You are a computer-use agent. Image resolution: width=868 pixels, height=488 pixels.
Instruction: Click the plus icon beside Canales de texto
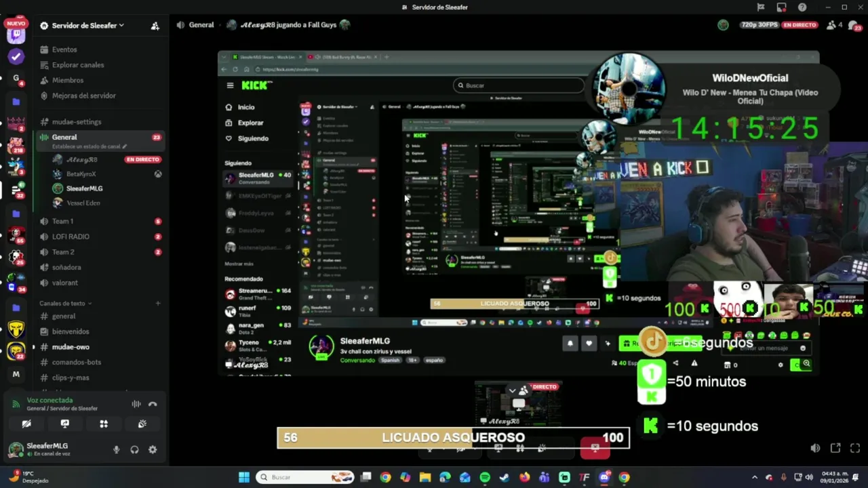click(158, 304)
